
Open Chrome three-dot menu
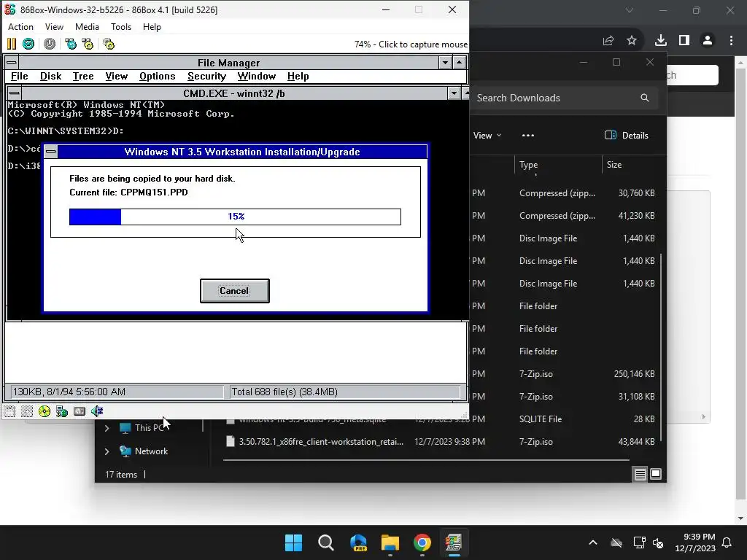coord(731,41)
